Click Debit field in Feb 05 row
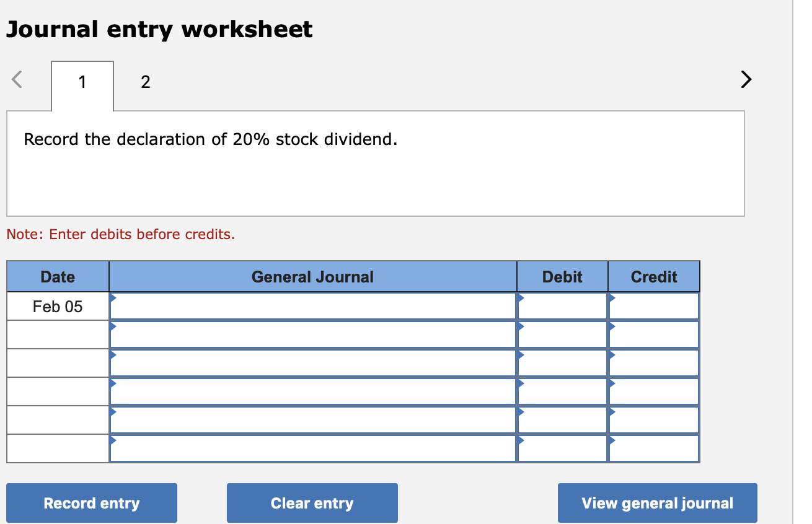 [x=562, y=306]
